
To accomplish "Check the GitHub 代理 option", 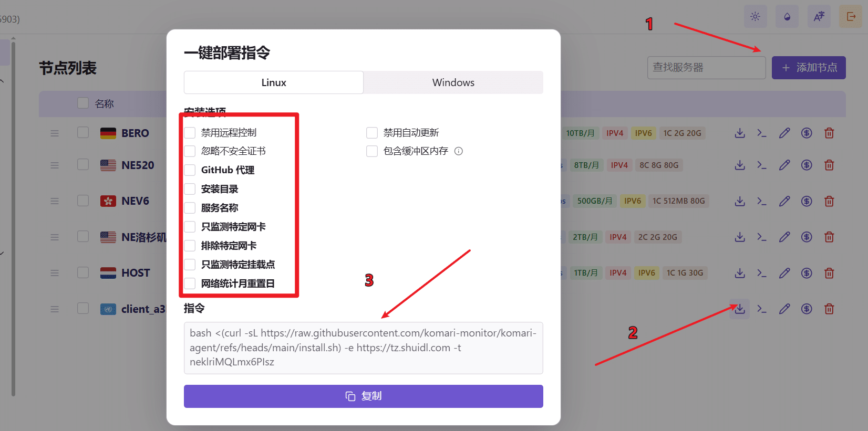I will [190, 170].
